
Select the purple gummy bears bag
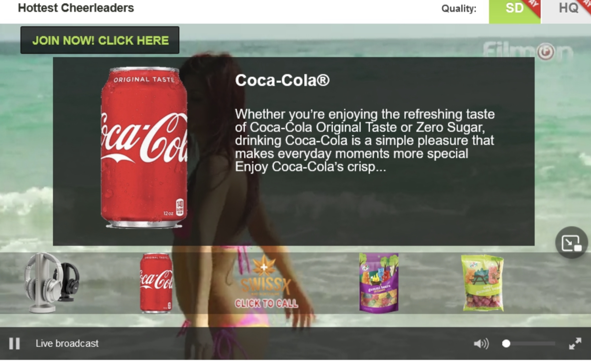tap(378, 283)
